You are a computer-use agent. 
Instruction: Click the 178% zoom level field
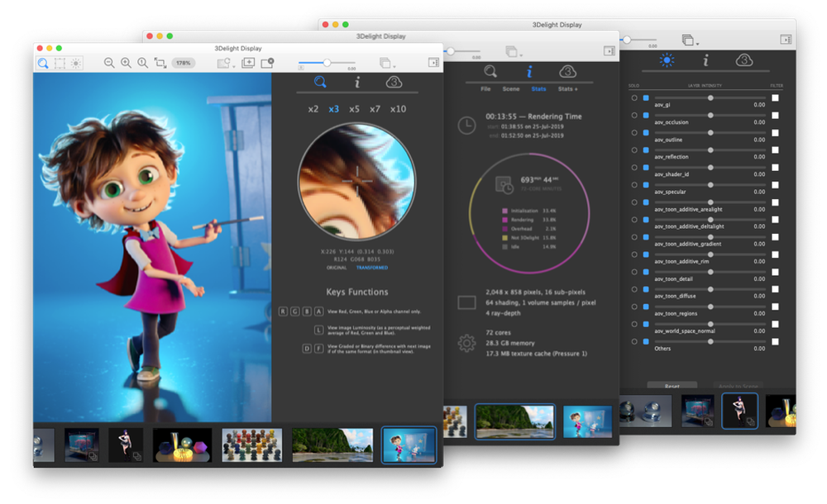pyautogui.click(x=184, y=63)
